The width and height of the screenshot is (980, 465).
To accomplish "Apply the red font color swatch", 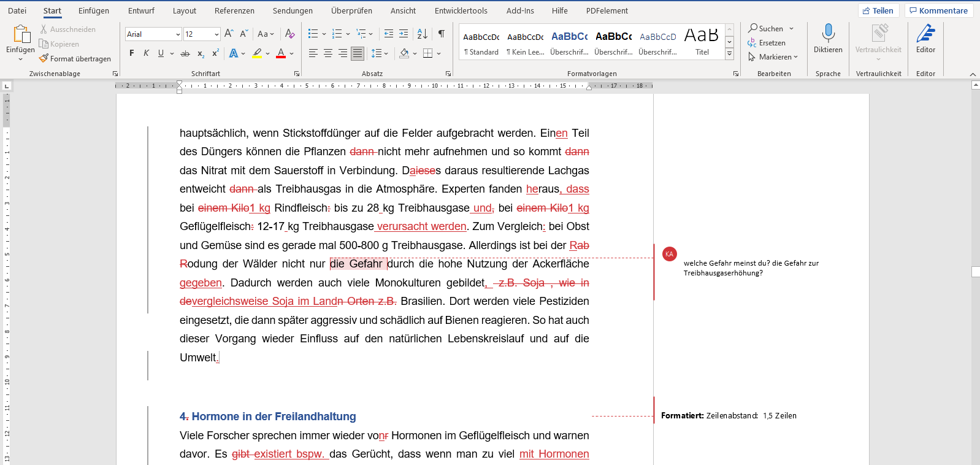I will point(281,53).
